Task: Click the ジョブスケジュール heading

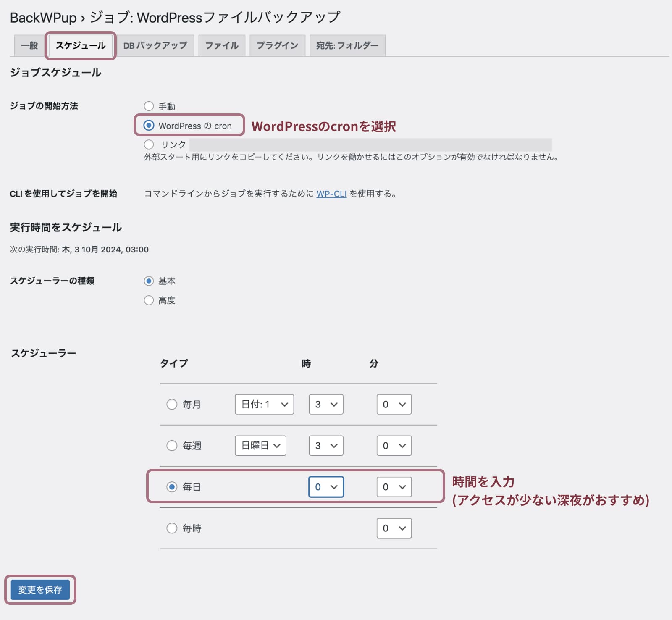Action: point(55,73)
